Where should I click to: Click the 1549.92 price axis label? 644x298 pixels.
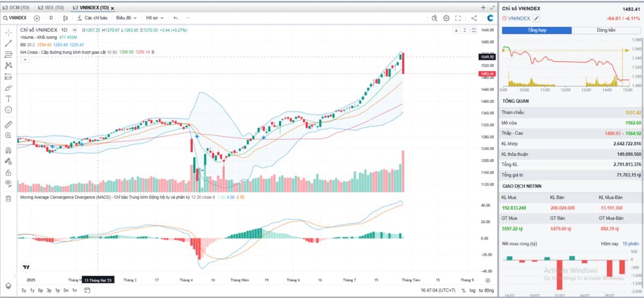(x=487, y=56)
